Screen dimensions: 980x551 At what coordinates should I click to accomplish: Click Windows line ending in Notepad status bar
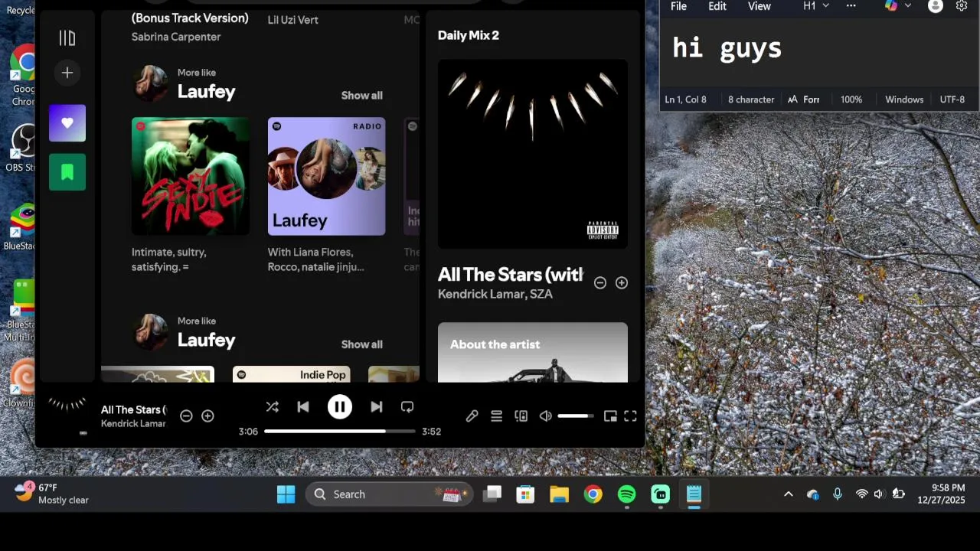[x=904, y=99]
